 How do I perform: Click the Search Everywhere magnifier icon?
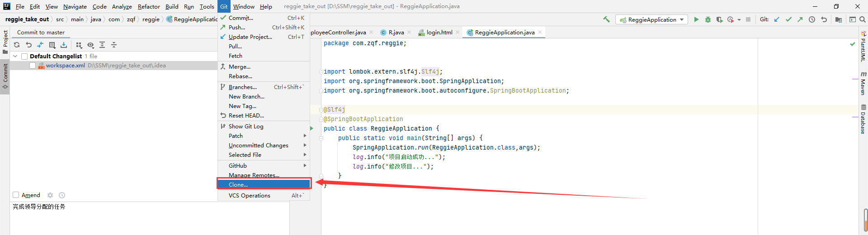[863, 19]
